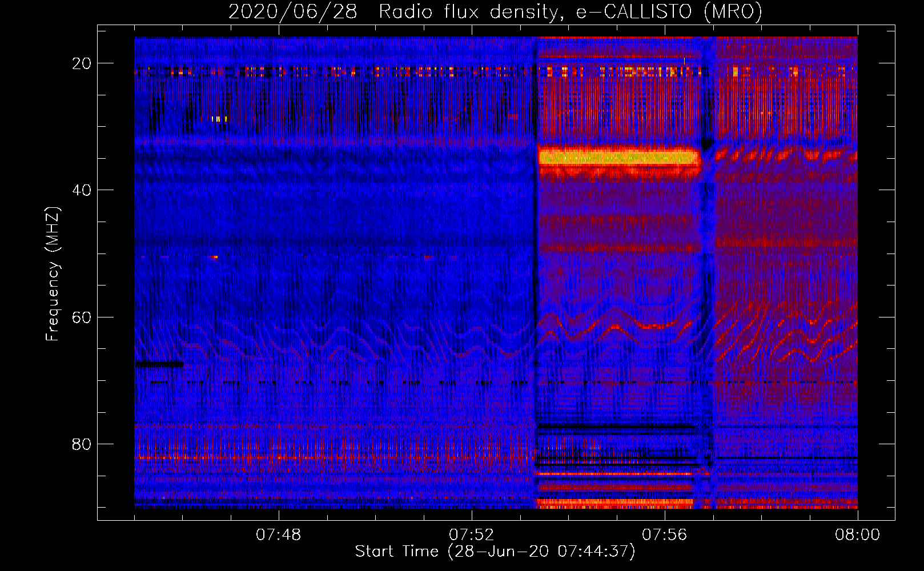Click the 07:56 time tick label

pos(665,535)
